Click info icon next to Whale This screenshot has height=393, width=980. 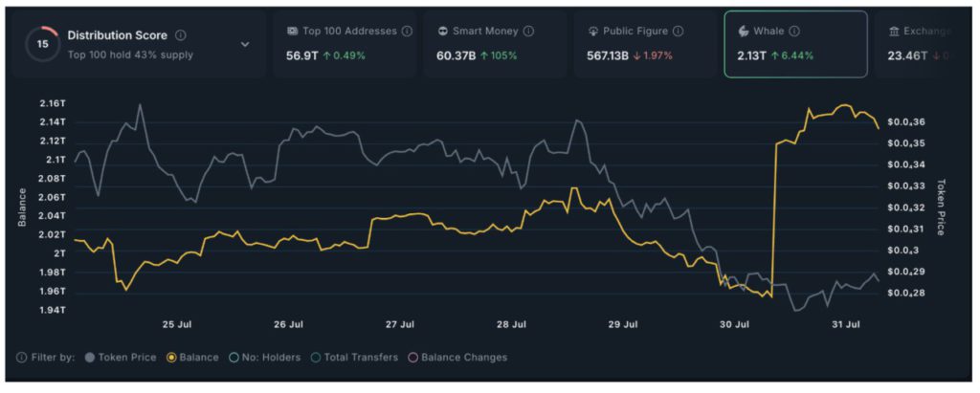pyautogui.click(x=795, y=32)
